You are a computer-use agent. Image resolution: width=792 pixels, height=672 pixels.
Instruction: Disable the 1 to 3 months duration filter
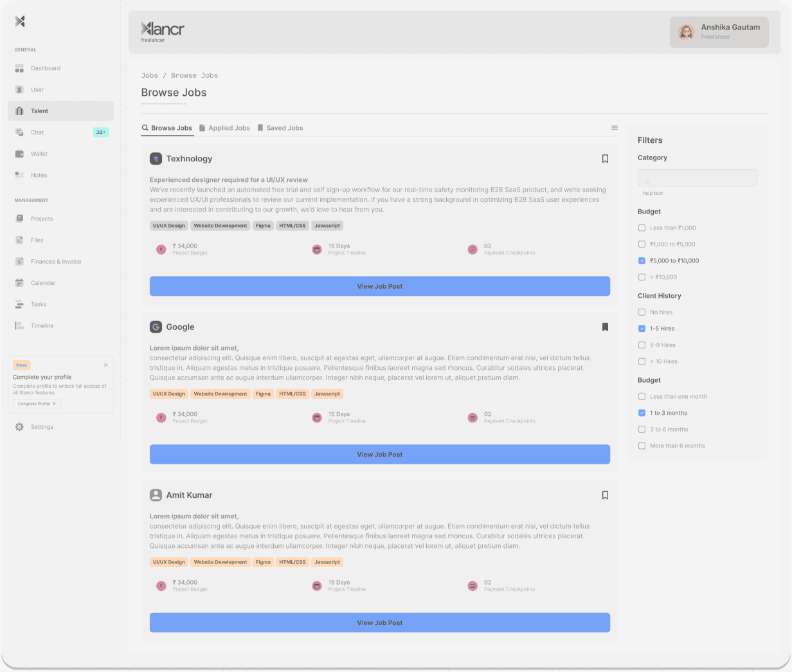(x=642, y=413)
